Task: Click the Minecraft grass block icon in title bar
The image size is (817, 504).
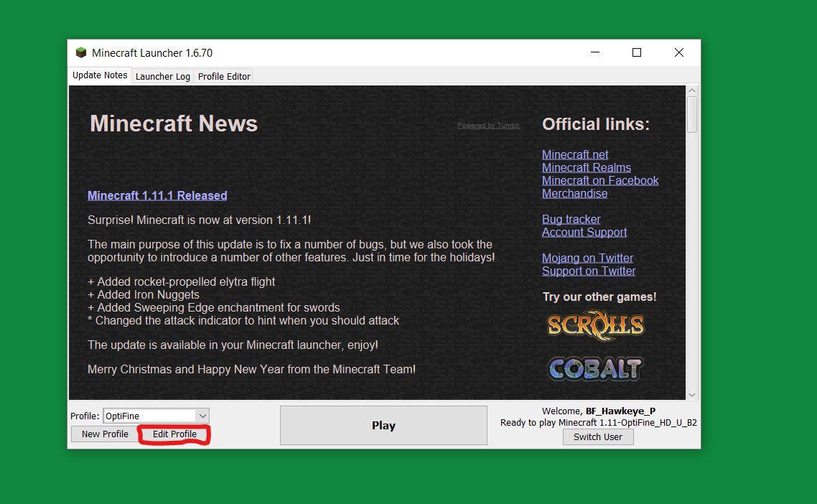Action: (x=80, y=52)
